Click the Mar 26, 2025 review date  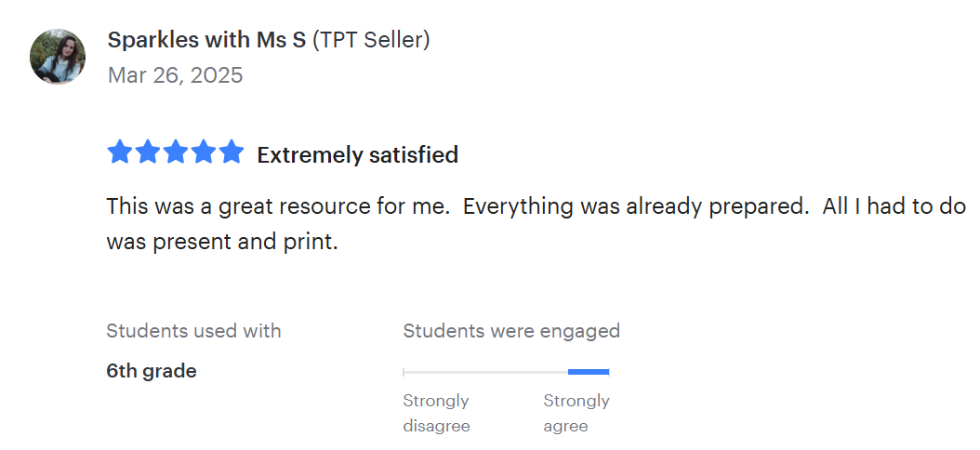tap(175, 75)
